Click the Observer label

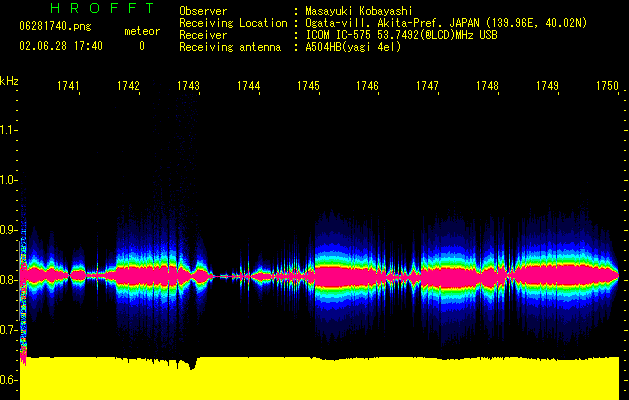tap(203, 11)
